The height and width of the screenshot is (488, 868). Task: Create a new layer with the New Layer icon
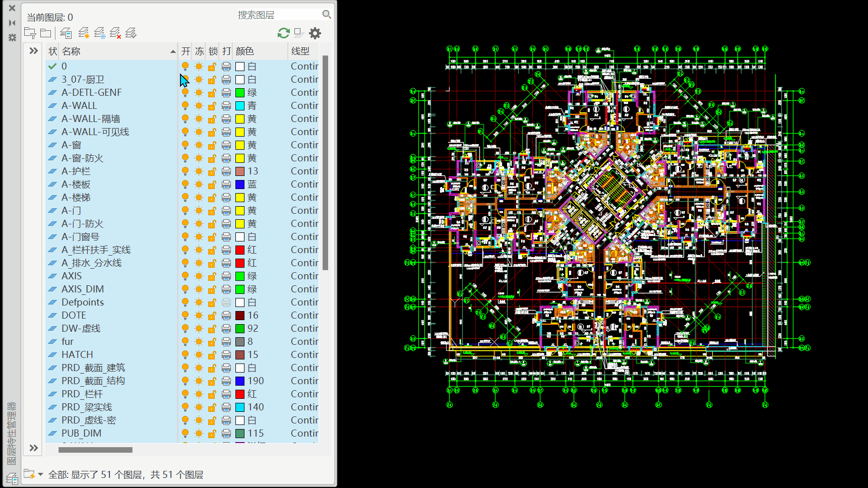click(x=84, y=33)
